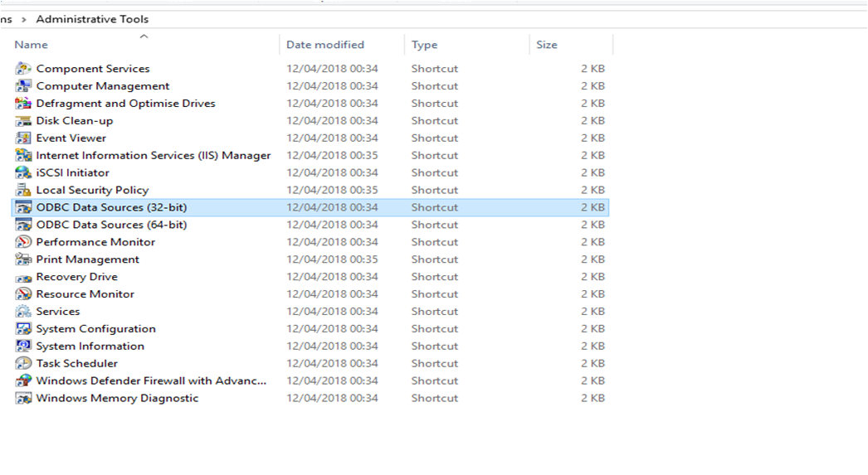Click 2 KB size in Services row

point(592,312)
